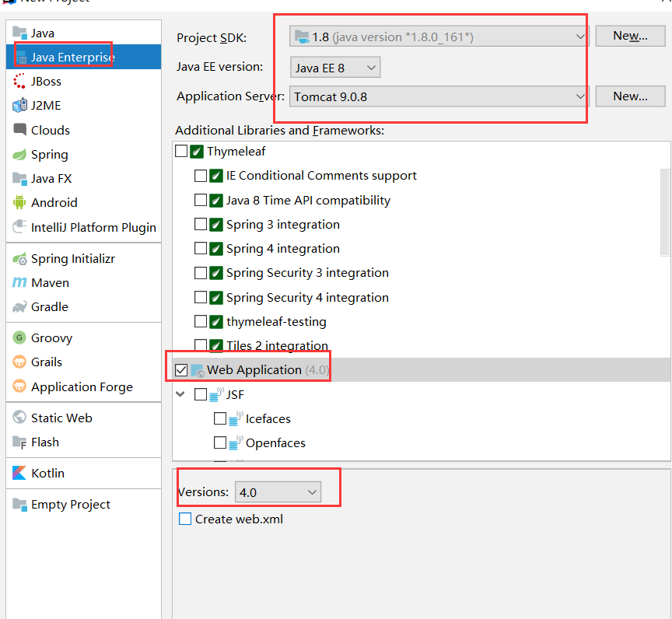Enable Spring 4 integration checkbox
The image size is (672, 619).
coord(201,249)
